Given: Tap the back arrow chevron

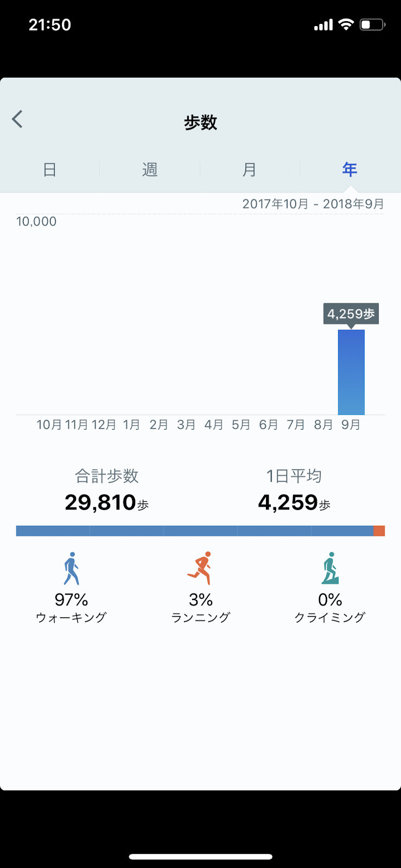Looking at the screenshot, I should tap(17, 119).
